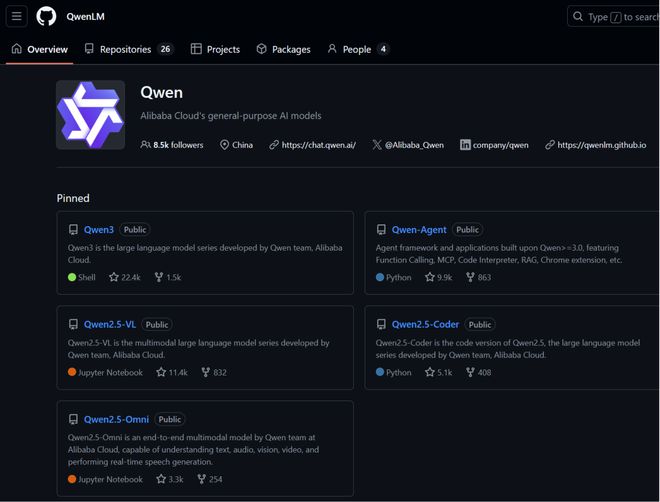Viewport: 660px width, 502px height.
Task: Focus the Type to search field
Action: coord(614,16)
